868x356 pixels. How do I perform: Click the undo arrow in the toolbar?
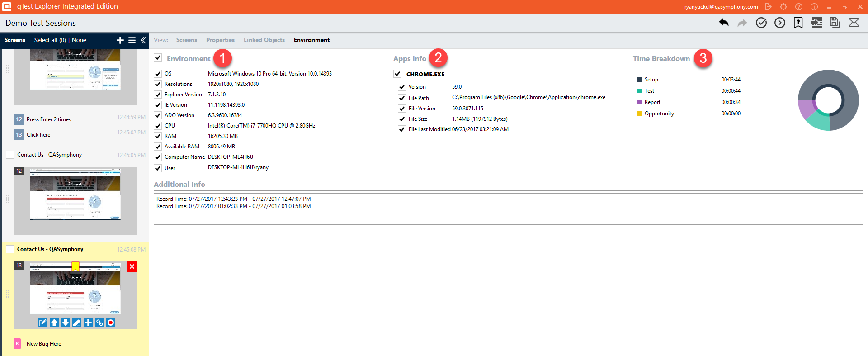coord(724,23)
